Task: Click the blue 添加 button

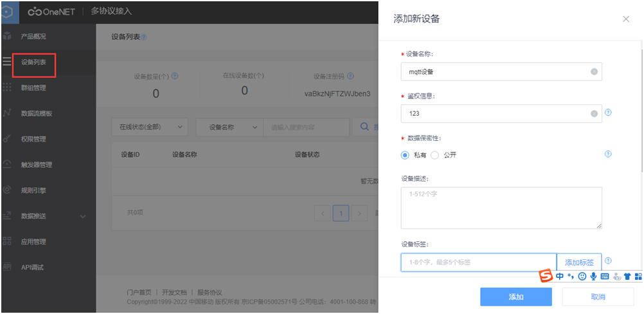Action: pyautogui.click(x=516, y=297)
